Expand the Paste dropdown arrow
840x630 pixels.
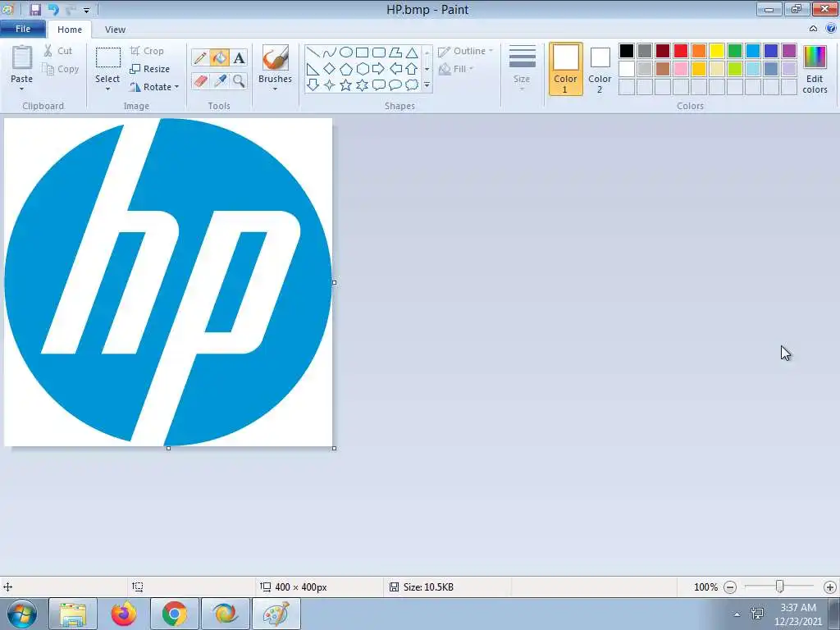tap(22, 89)
